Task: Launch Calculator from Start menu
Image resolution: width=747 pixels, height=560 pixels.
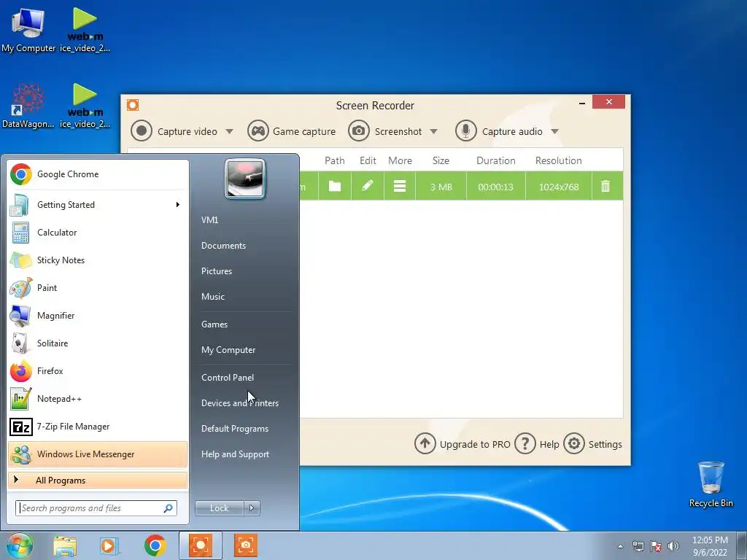Action: 98,233
